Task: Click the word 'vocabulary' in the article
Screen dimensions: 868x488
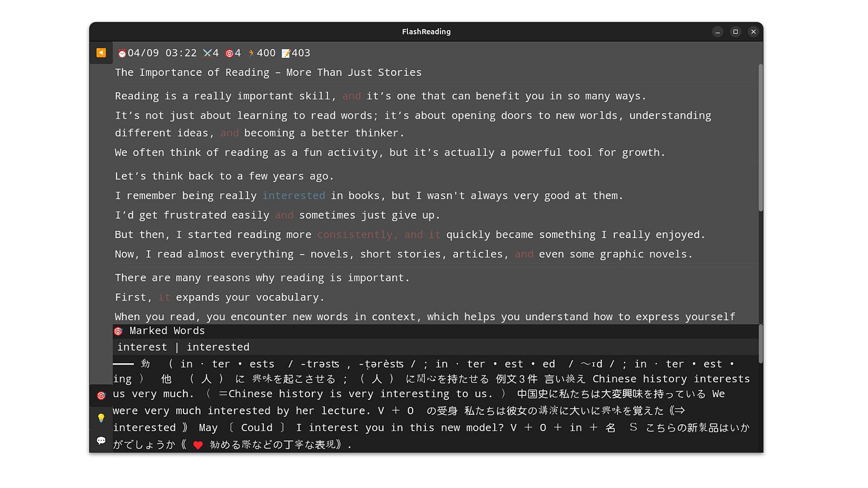Action: [x=288, y=297]
